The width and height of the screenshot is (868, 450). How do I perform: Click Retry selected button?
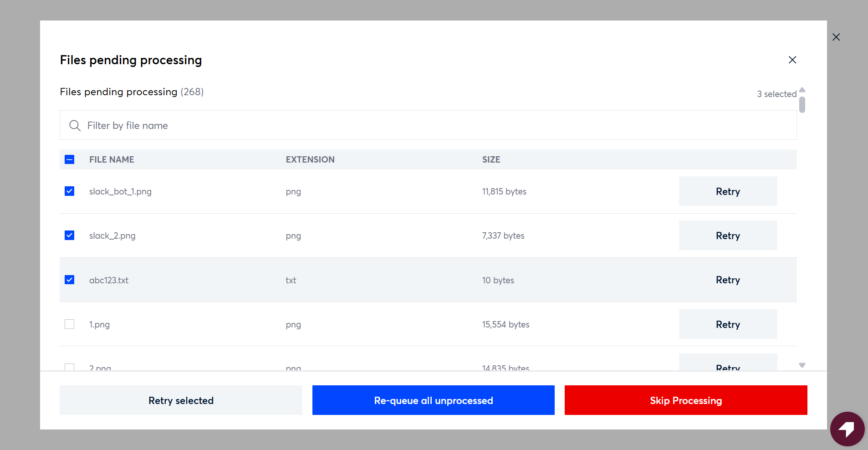click(181, 400)
